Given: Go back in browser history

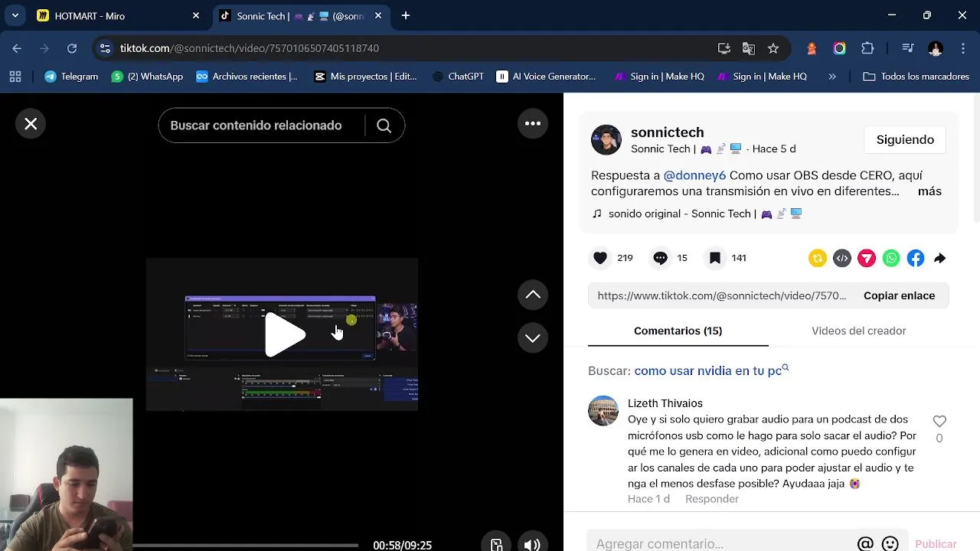Looking at the screenshot, I should pos(17,48).
